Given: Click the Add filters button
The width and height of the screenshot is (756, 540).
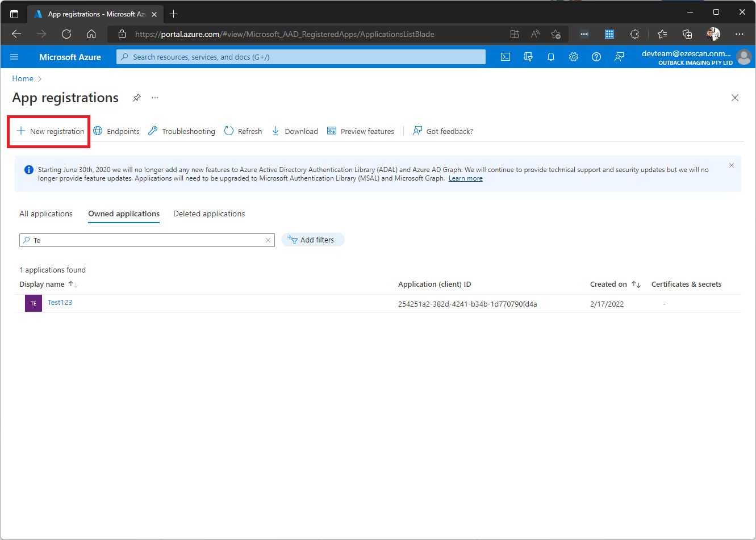Looking at the screenshot, I should (x=312, y=240).
